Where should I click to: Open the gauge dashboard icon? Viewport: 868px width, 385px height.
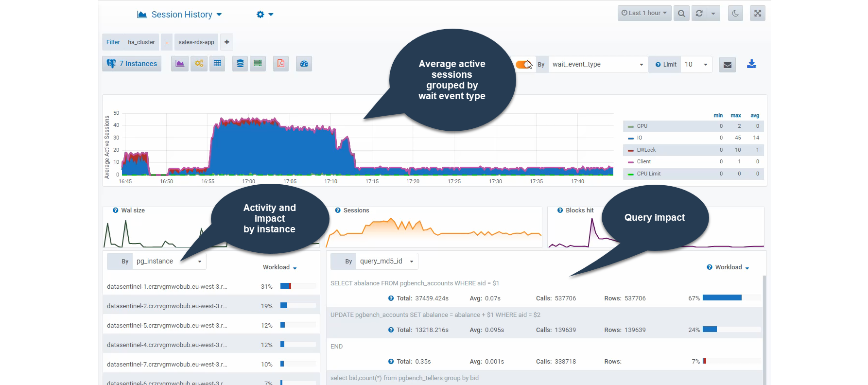coord(304,64)
